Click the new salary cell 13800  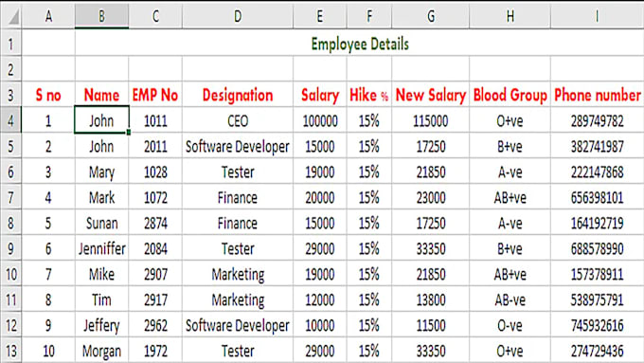coord(430,299)
